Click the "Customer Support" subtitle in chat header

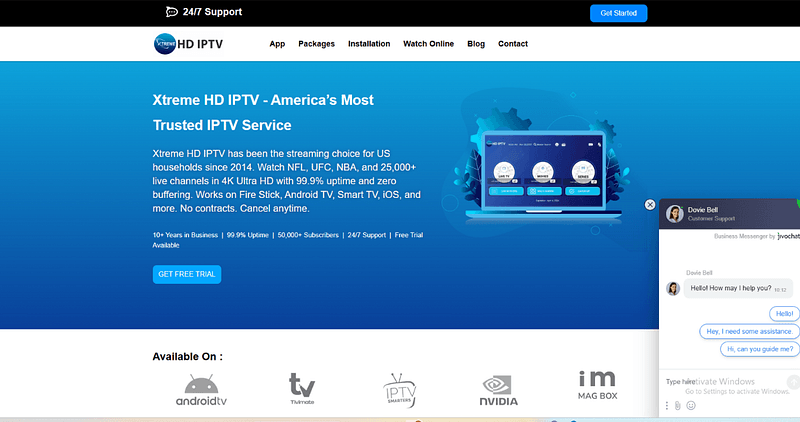tap(711, 218)
